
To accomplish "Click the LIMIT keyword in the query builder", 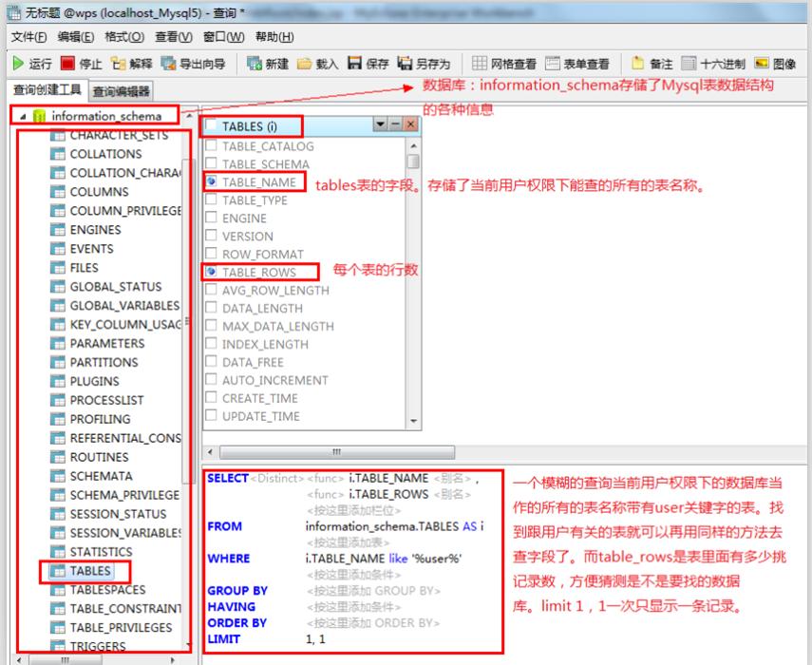I will coord(224,639).
